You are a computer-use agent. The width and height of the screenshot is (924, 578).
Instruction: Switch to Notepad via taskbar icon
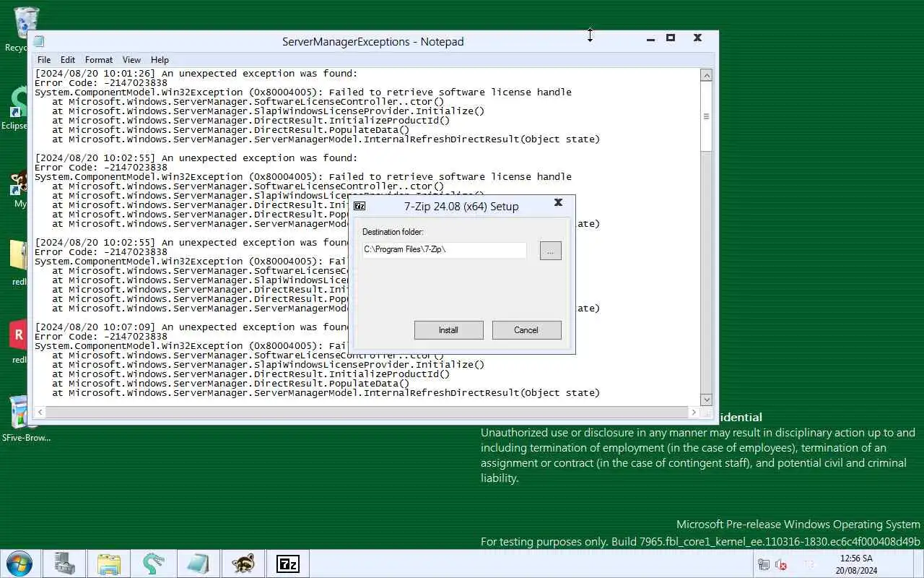(x=199, y=564)
